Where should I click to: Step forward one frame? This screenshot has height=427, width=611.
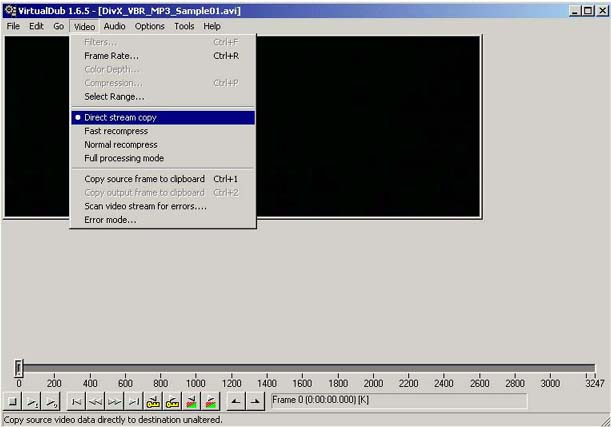[115, 401]
